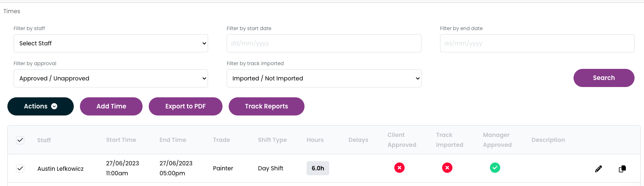
Task: Click the green Manager Approved check icon
Action: 495,168
